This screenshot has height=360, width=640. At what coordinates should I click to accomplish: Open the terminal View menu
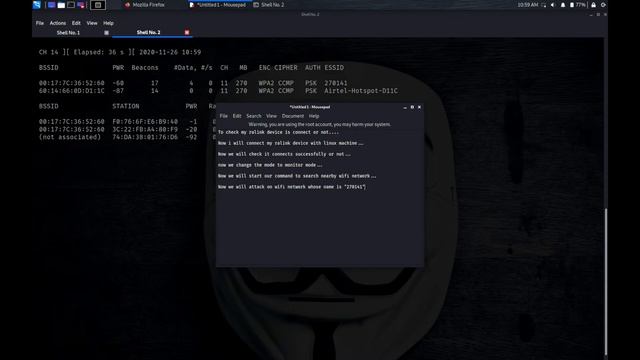pyautogui.click(x=92, y=23)
